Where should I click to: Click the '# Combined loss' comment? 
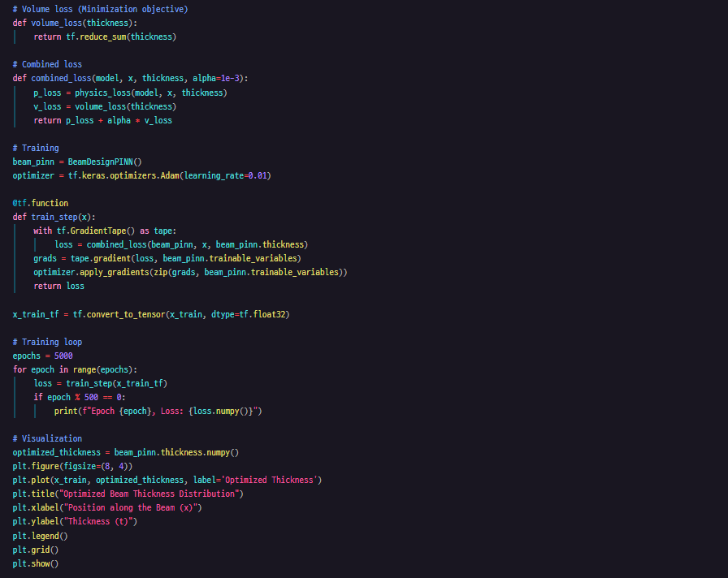point(47,64)
